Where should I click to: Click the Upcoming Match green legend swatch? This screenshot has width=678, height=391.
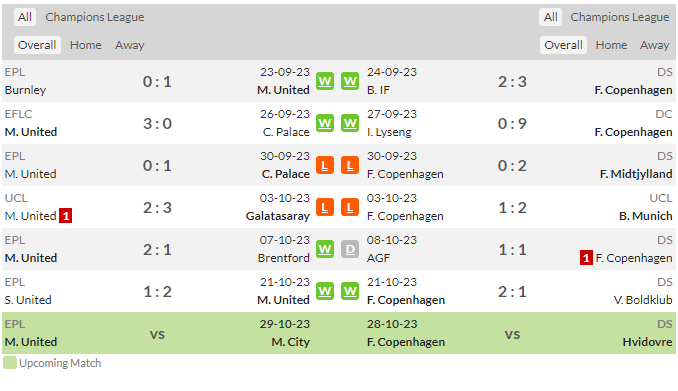point(10,363)
